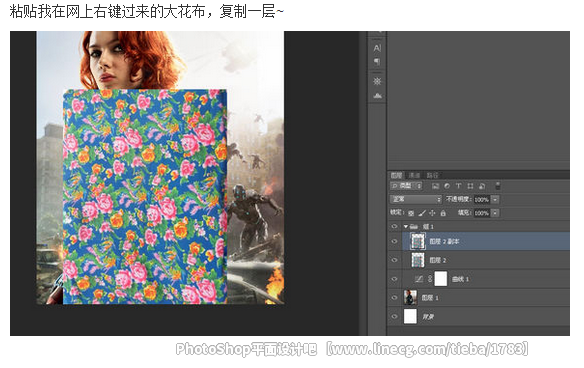Filter layers by pixel layer icon
This screenshot has width=584, height=368.
click(435, 186)
